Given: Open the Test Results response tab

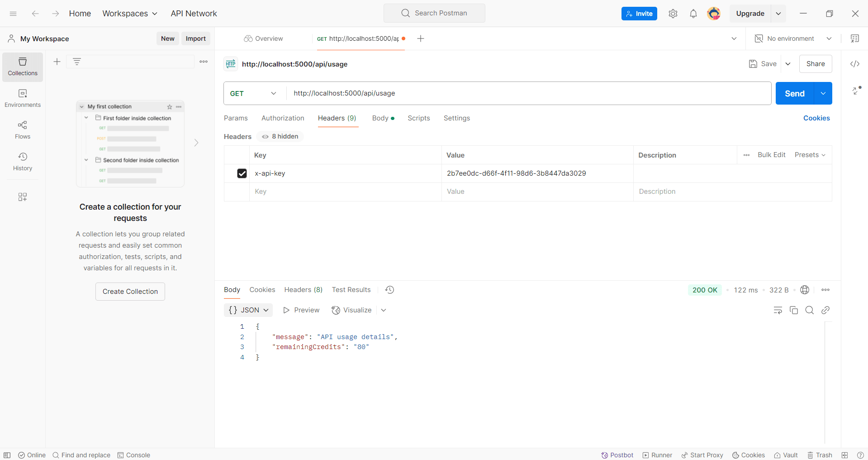Looking at the screenshot, I should [351, 290].
